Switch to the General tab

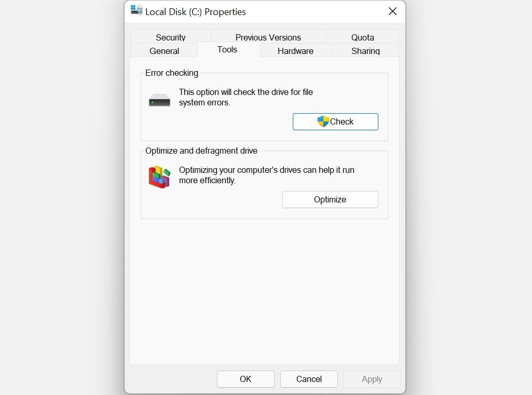[164, 51]
